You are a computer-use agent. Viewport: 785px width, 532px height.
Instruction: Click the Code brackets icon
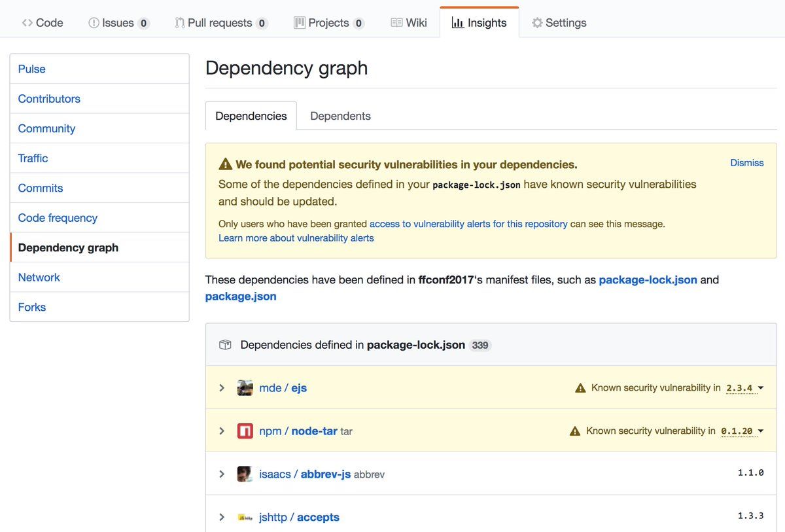(27, 23)
